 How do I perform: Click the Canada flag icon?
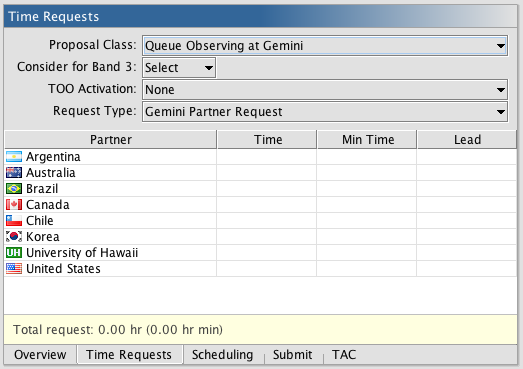point(14,205)
